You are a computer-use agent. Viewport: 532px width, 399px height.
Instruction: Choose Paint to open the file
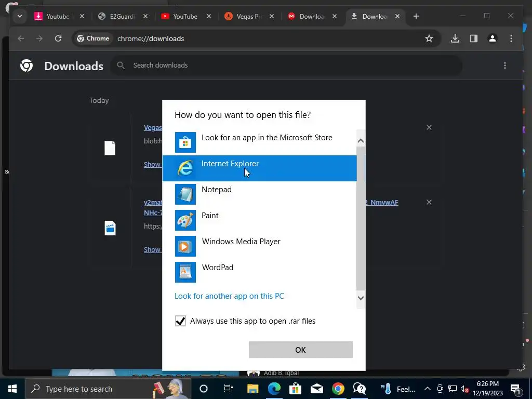click(x=260, y=220)
